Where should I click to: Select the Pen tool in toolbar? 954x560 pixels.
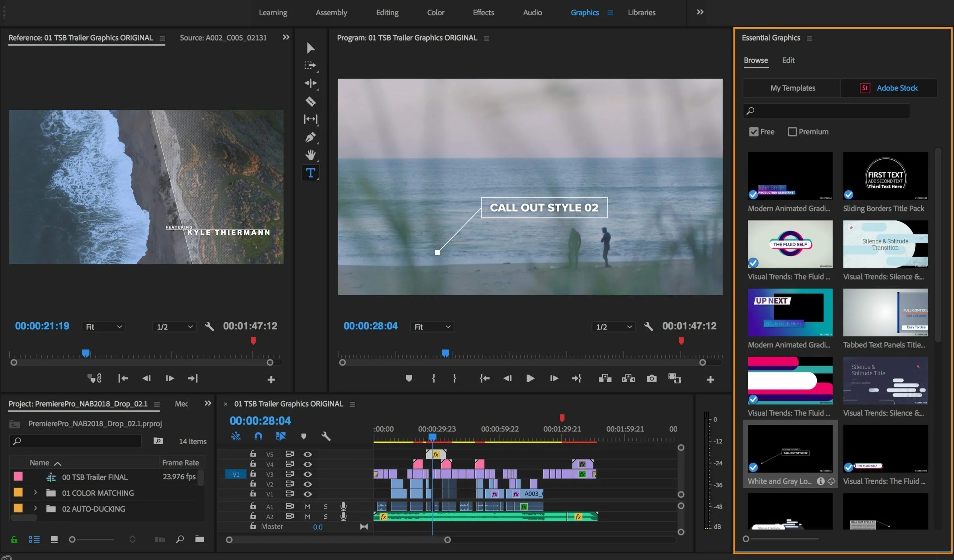[x=311, y=138]
